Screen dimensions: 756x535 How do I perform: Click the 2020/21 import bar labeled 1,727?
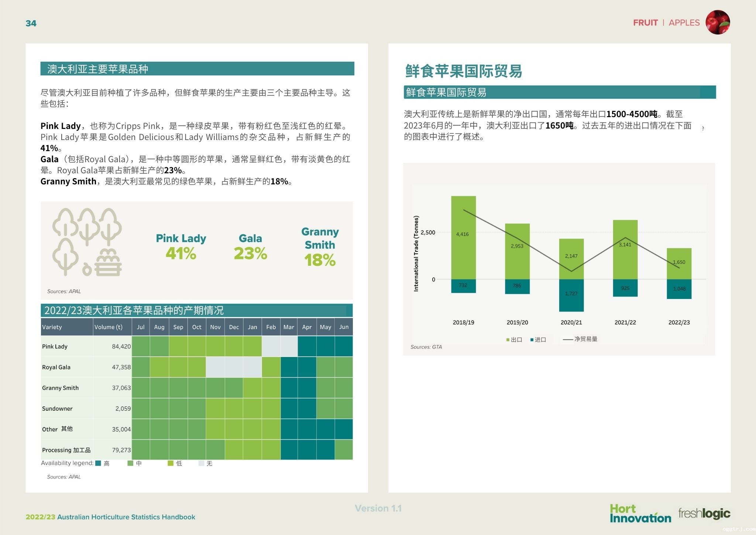click(571, 295)
